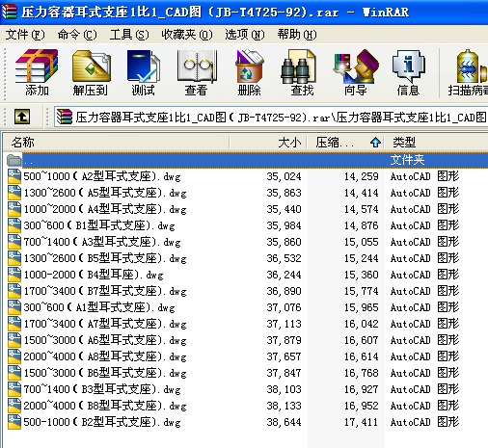Click packed size value 16,042

362,324
